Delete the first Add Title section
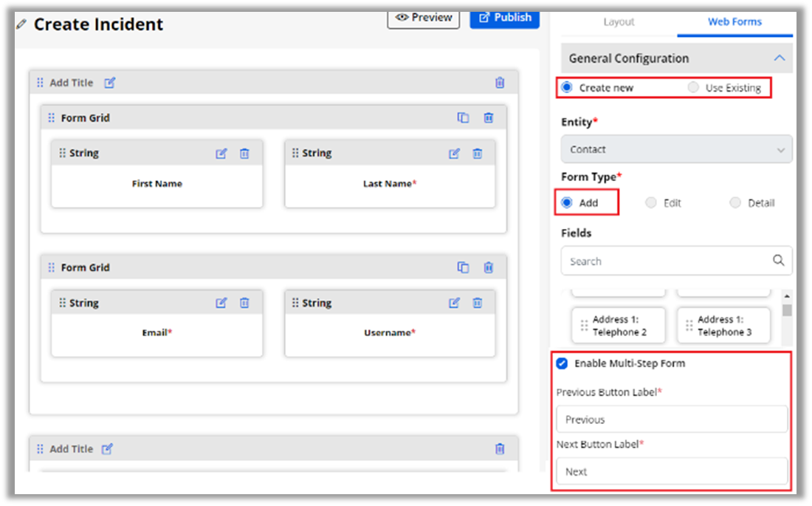The width and height of the screenshot is (812, 506). click(500, 83)
